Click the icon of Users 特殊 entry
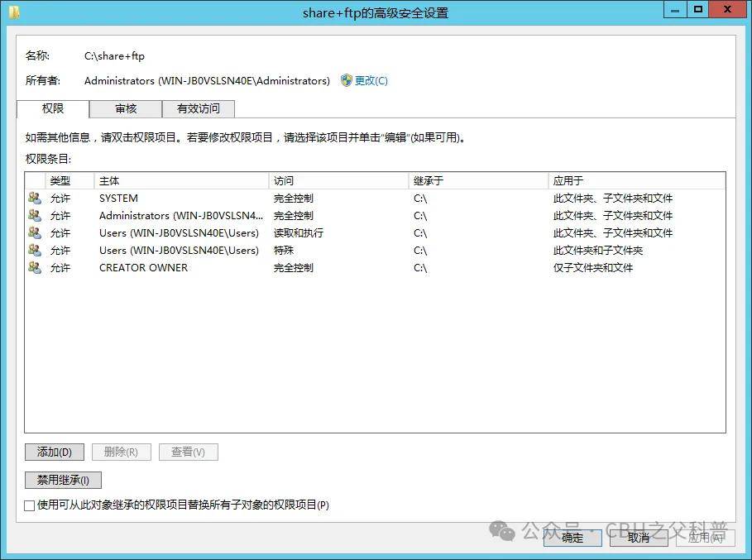Image resolution: width=752 pixels, height=560 pixels. [34, 250]
